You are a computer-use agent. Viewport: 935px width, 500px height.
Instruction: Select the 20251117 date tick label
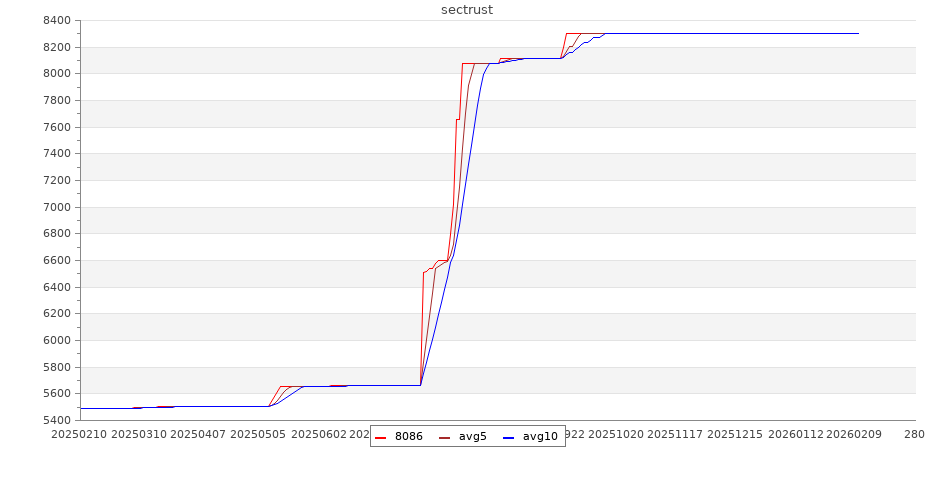676,434
